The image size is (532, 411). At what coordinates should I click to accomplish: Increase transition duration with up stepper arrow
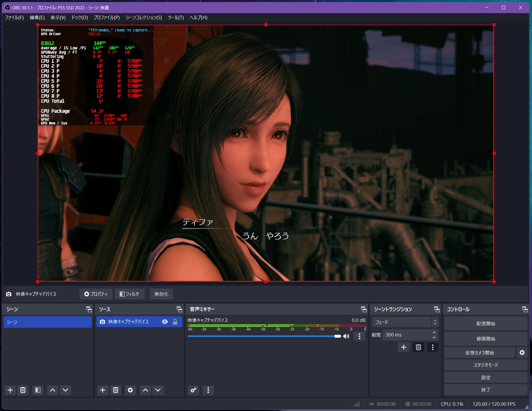pyautogui.click(x=434, y=333)
